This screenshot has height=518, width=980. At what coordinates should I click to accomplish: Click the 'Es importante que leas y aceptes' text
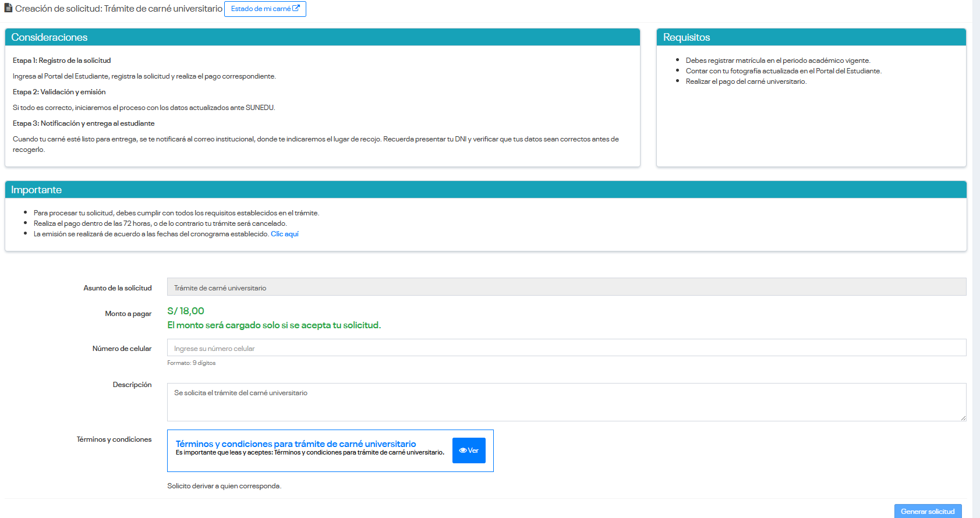coord(310,452)
